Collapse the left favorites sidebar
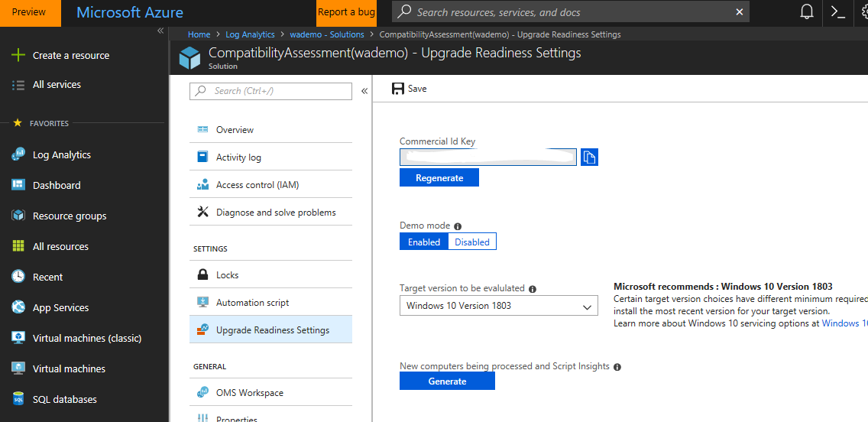868x422 pixels. pyautogui.click(x=160, y=31)
